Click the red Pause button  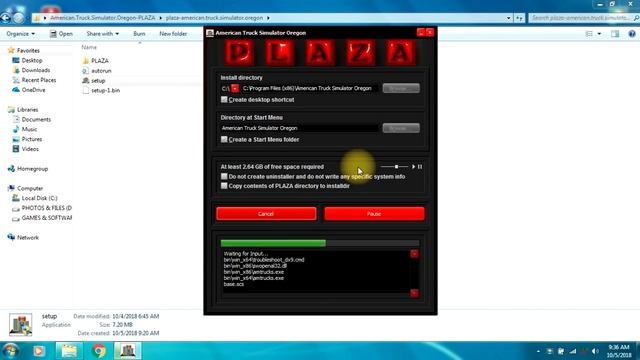point(374,214)
